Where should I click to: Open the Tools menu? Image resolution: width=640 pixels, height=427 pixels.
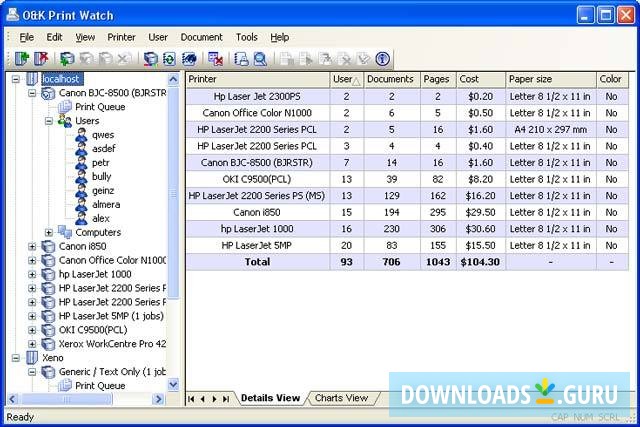(x=246, y=37)
